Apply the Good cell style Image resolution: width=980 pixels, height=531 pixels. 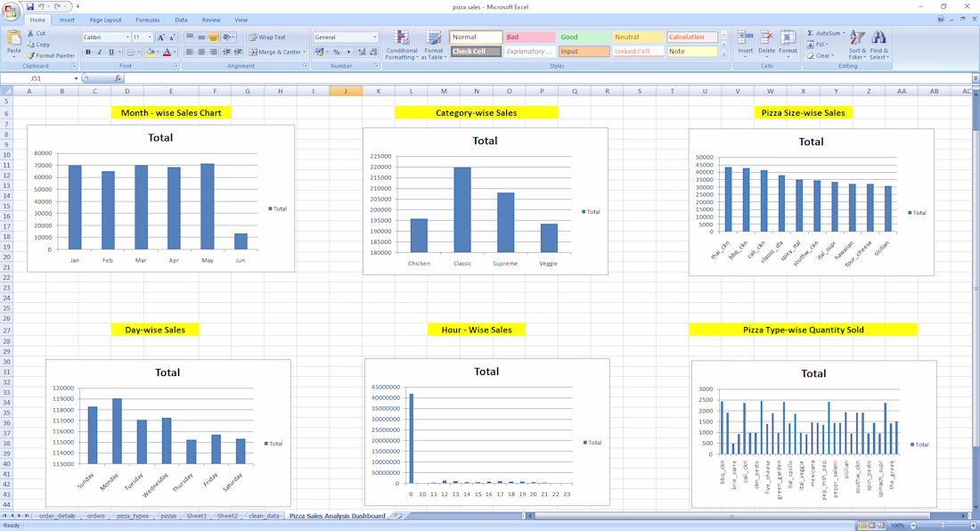(x=584, y=37)
